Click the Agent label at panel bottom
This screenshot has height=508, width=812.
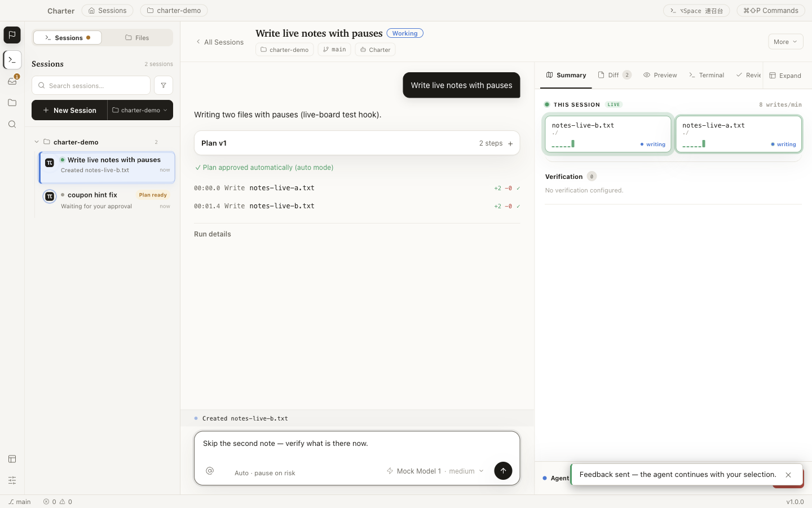click(x=559, y=478)
